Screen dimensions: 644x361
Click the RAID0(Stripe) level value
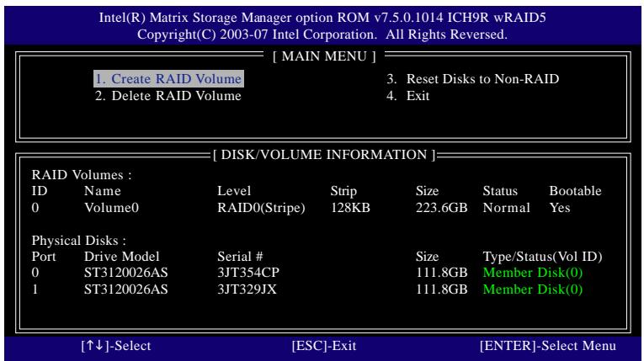tap(261, 208)
